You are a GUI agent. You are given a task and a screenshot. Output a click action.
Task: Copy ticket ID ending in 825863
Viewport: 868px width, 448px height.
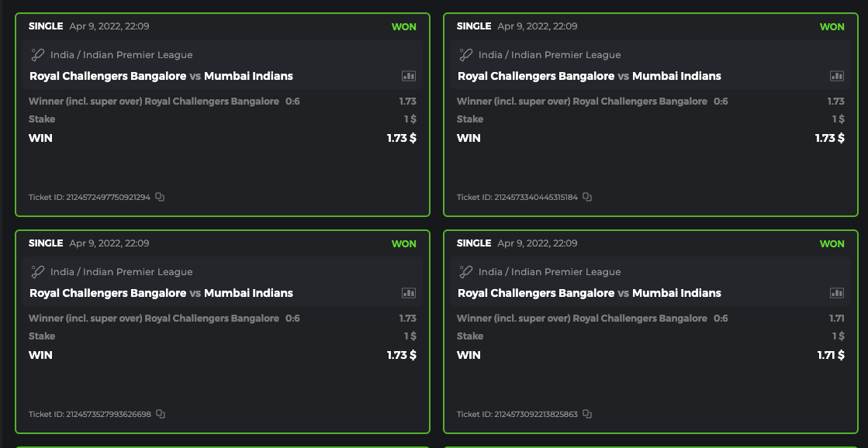tap(587, 414)
